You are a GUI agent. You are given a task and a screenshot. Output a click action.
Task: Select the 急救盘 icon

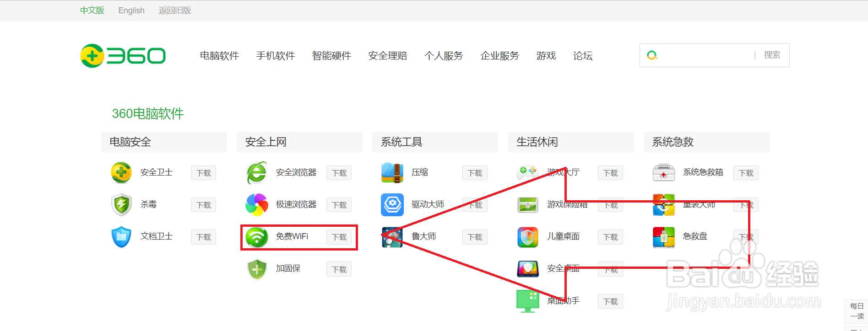(x=663, y=237)
